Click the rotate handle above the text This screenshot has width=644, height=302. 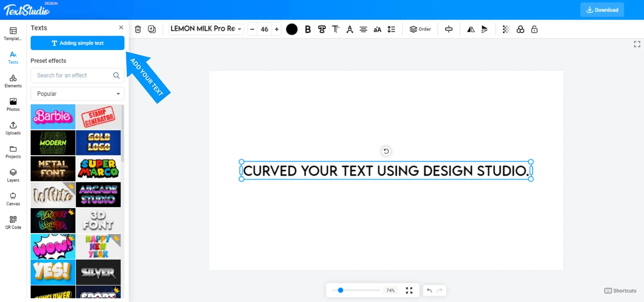(x=386, y=151)
